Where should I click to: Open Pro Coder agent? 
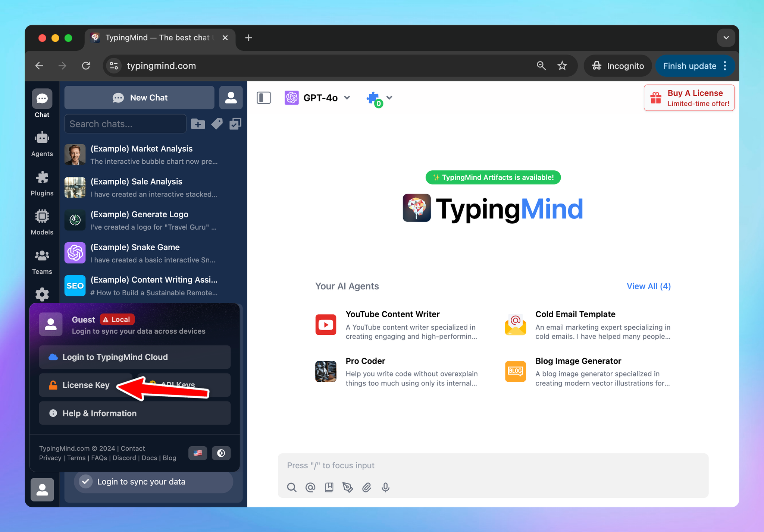[397, 372]
